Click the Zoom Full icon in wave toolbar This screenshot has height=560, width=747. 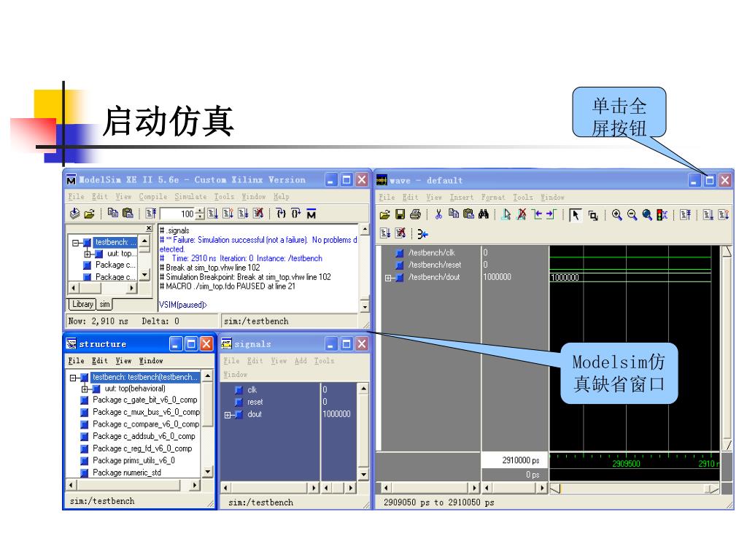click(647, 215)
